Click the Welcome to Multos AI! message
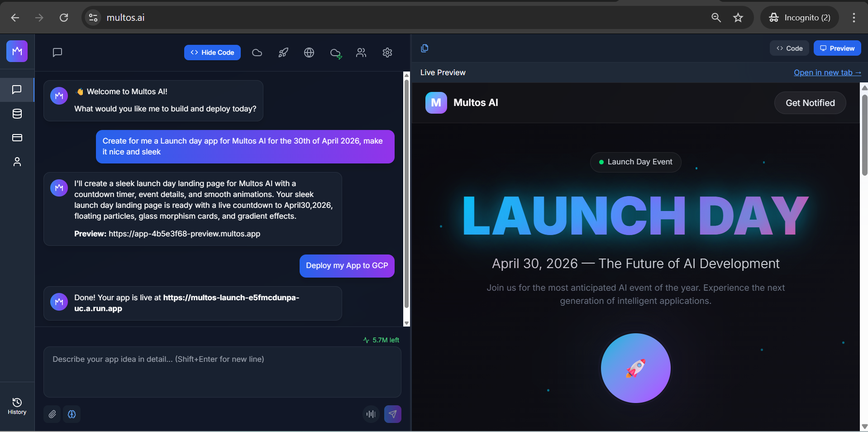Viewport: 868px width, 432px height. (x=153, y=101)
